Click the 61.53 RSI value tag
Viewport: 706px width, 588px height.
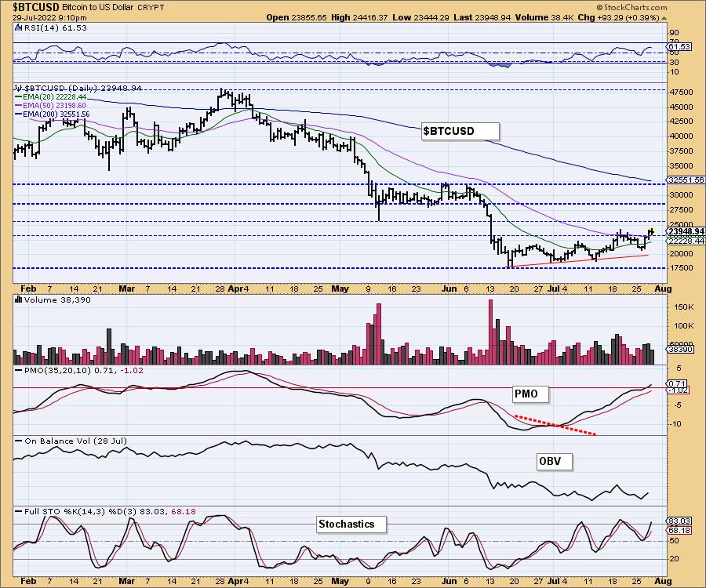pyautogui.click(x=679, y=47)
